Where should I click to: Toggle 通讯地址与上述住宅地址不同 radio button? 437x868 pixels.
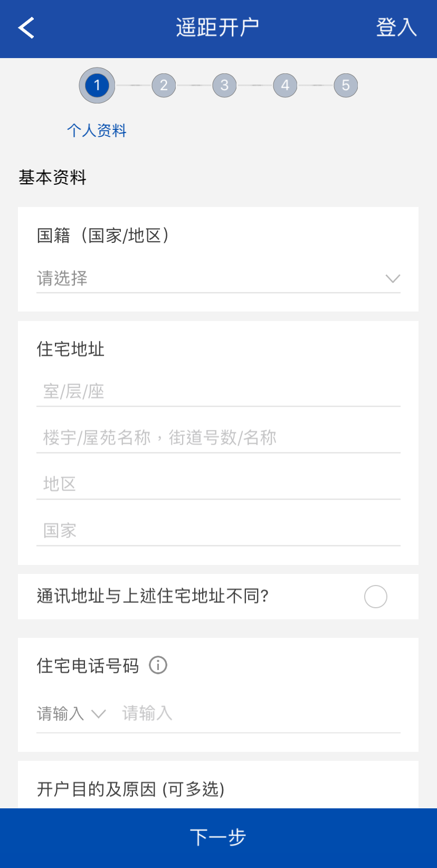pos(375,597)
